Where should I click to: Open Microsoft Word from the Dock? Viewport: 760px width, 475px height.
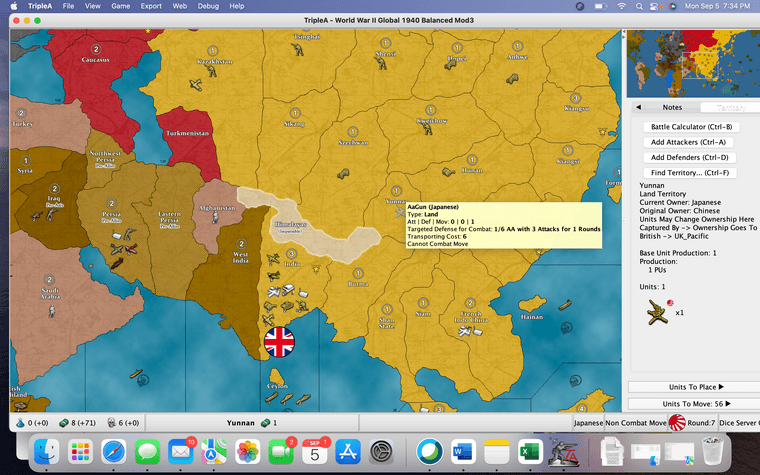point(463,452)
